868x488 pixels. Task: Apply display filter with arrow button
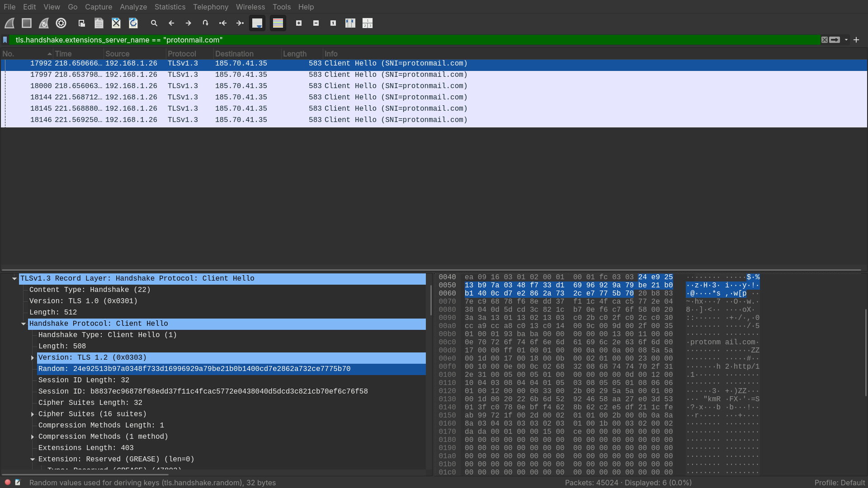point(835,40)
